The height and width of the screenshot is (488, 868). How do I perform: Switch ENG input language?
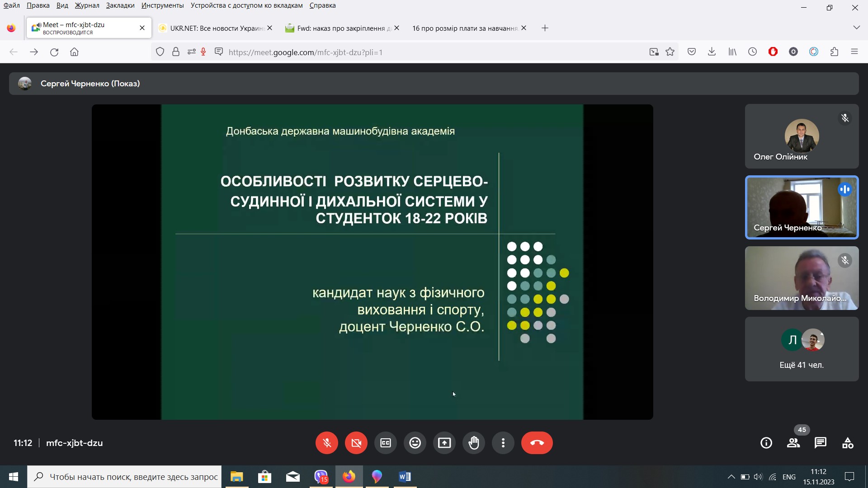789,477
